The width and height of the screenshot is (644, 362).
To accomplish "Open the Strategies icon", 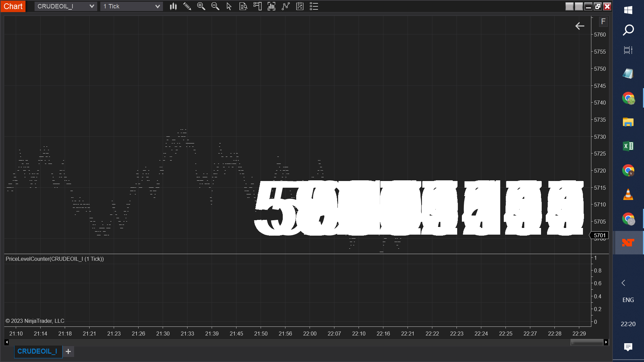I will (x=300, y=6).
